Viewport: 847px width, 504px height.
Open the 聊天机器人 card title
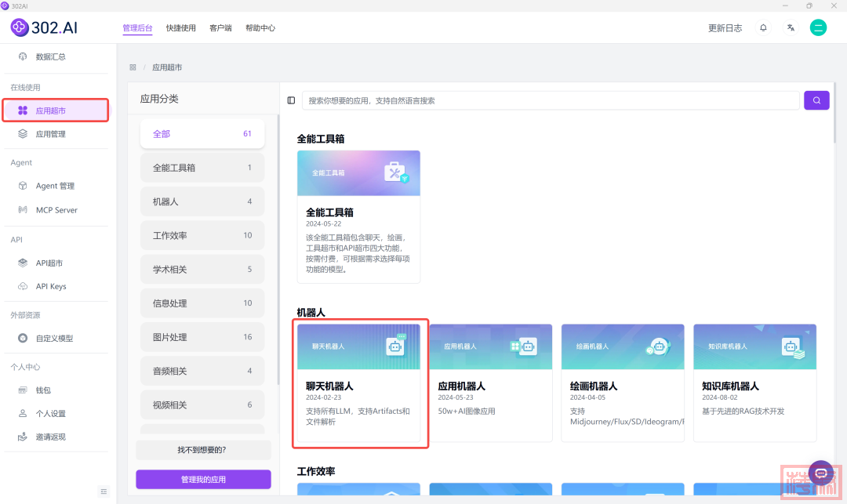(329, 386)
